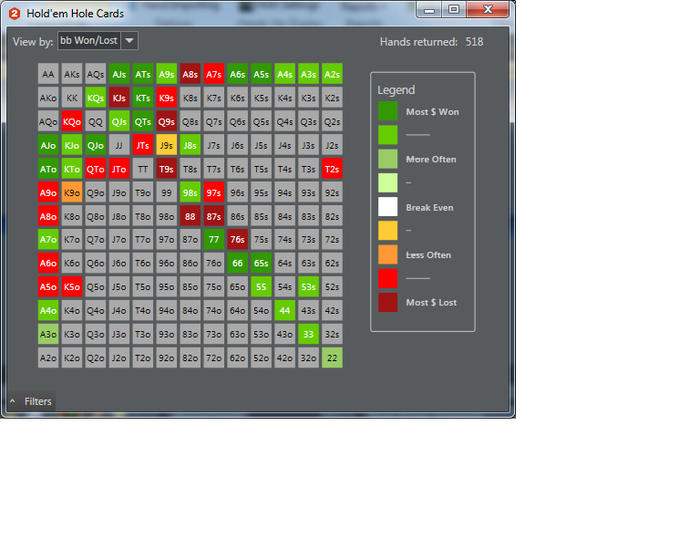Select the K9s hand cell

click(x=167, y=98)
